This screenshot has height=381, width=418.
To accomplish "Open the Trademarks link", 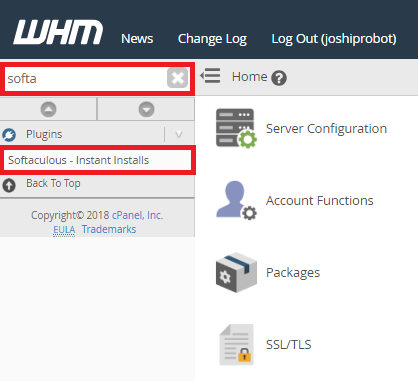I will point(109,229).
